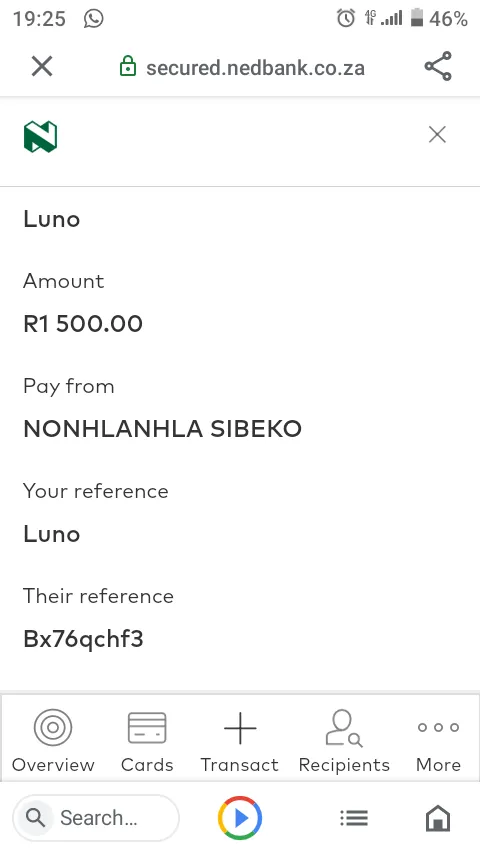Image resolution: width=480 pixels, height=854 pixels.
Task: Tap the NONHLANHLA SIBEKO account name
Action: coord(162,429)
